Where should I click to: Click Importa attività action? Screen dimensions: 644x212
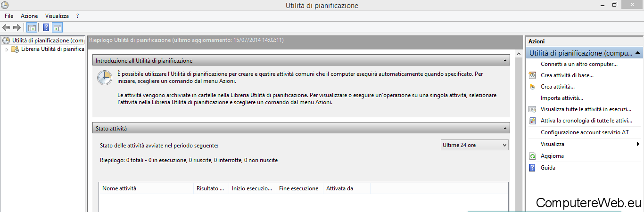tap(562, 98)
